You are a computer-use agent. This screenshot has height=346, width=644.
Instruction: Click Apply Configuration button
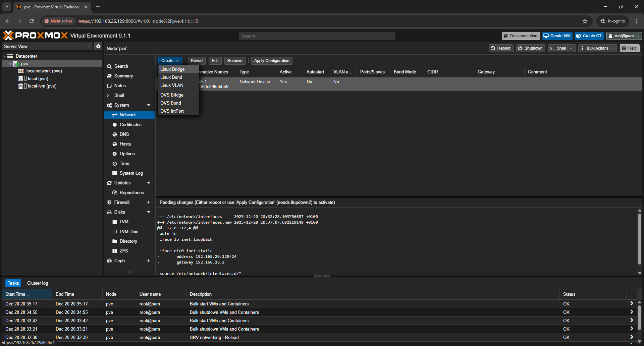[271, 61]
